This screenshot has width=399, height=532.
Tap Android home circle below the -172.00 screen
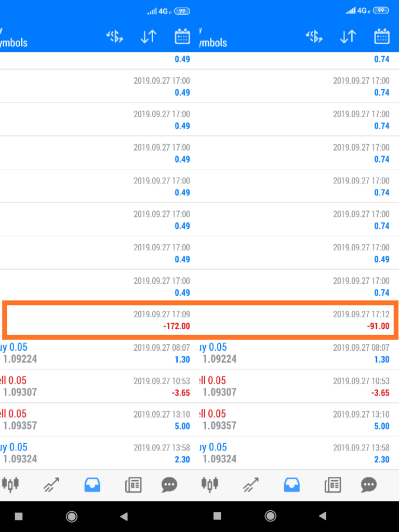tap(72, 516)
